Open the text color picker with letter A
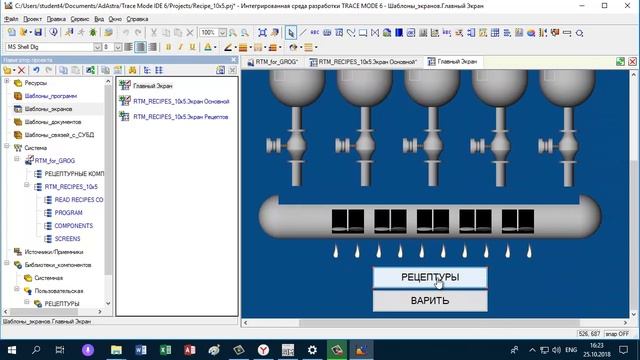The width and height of the screenshot is (640, 360). (208, 47)
